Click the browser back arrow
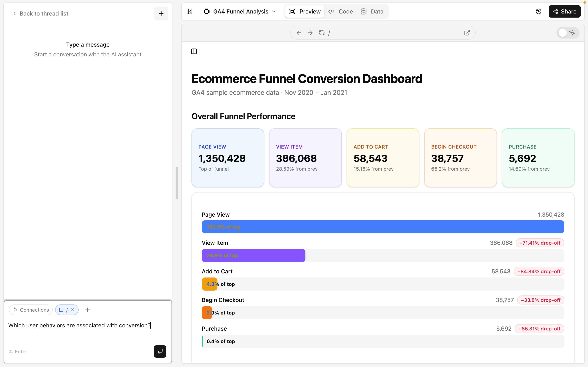588x367 pixels. [299, 33]
